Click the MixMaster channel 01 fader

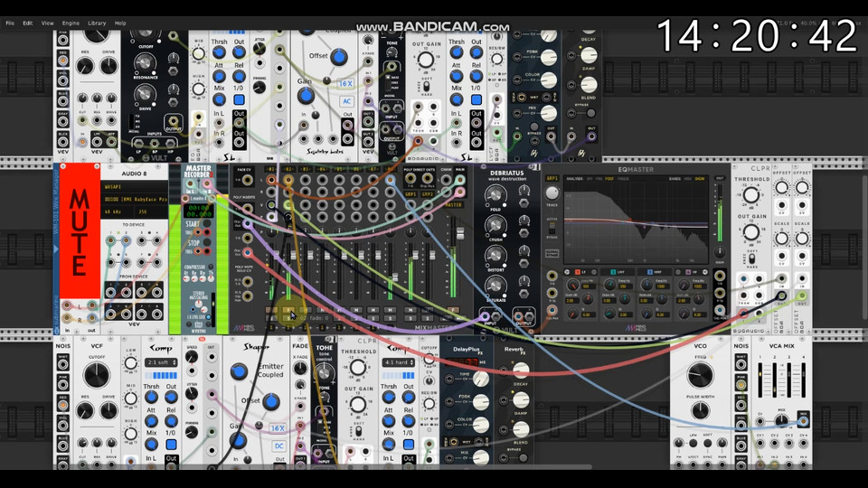(277, 255)
